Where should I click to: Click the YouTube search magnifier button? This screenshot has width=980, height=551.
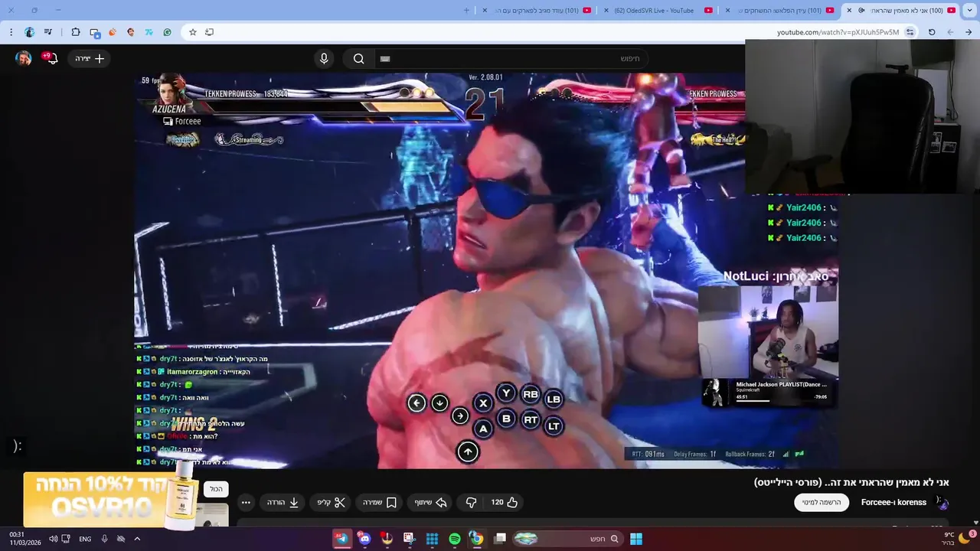[x=359, y=58]
